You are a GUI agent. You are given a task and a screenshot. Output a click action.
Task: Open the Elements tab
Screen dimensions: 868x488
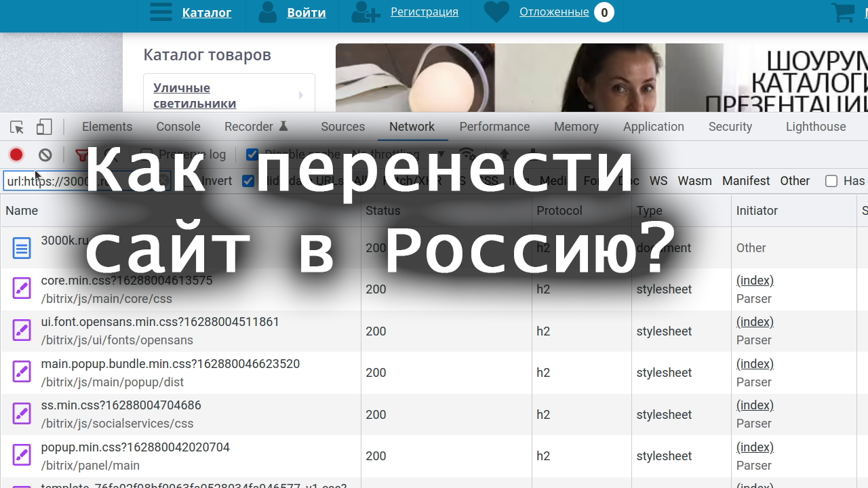tap(107, 127)
